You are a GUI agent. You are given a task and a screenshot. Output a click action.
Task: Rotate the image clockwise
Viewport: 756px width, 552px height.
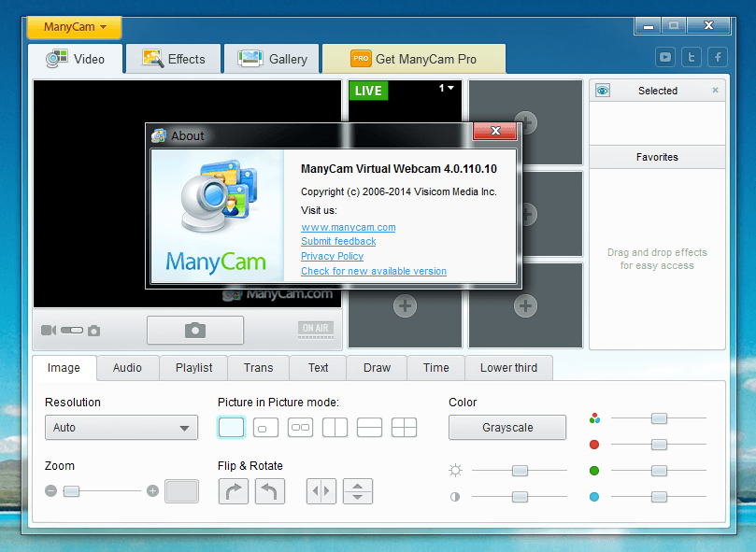[x=234, y=491]
